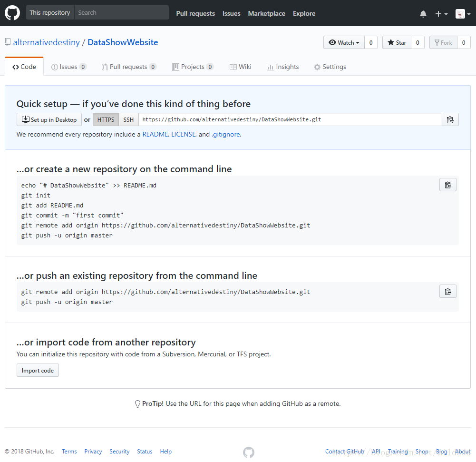The image size is (476, 462).
Task: View notifications bell icon
Action: (423, 14)
